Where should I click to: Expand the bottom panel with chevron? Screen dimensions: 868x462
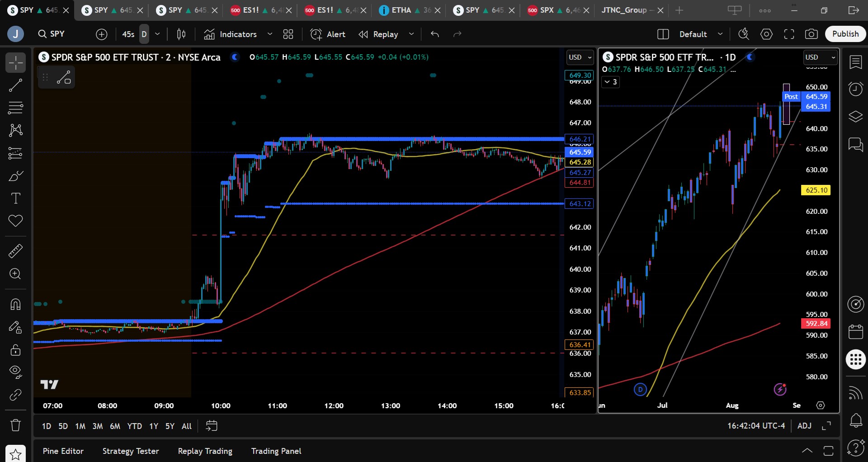pos(807,451)
